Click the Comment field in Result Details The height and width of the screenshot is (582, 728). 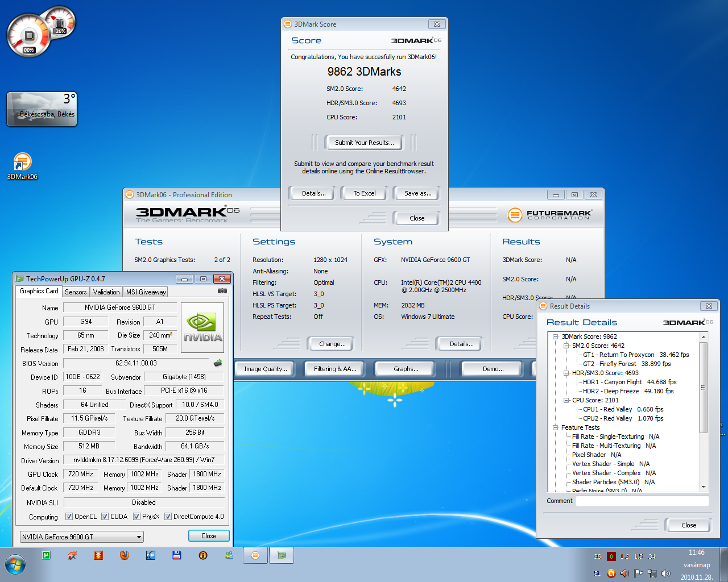[642, 501]
